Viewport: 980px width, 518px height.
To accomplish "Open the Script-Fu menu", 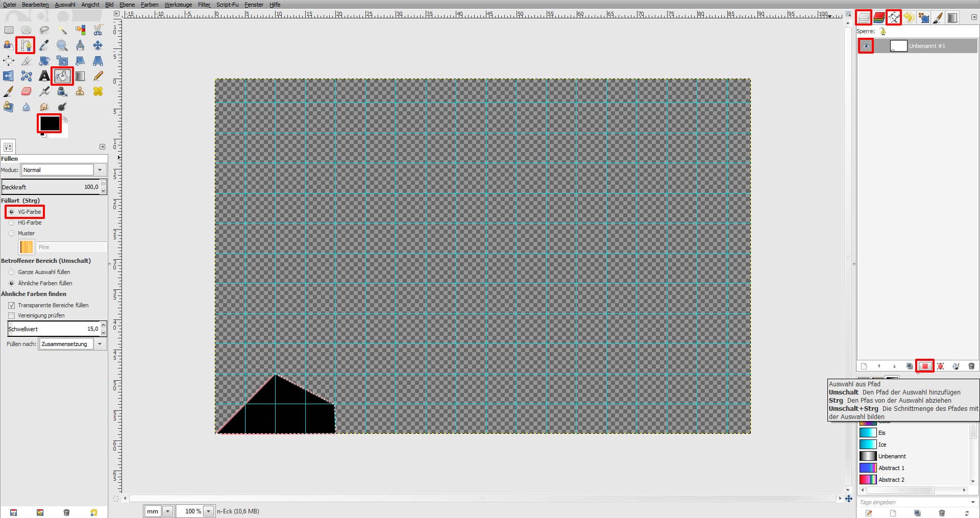I will (x=227, y=5).
